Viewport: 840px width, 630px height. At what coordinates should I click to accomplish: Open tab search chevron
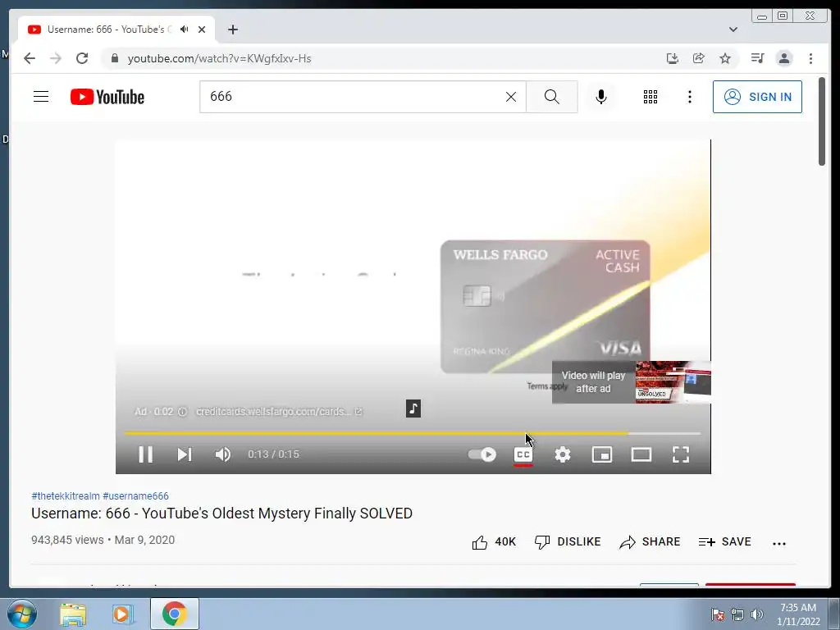(733, 30)
